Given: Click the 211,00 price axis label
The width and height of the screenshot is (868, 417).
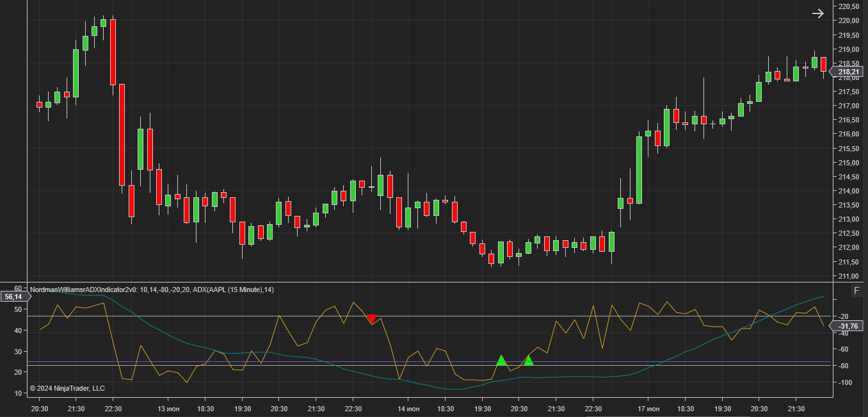Looking at the screenshot, I should 848,276.
